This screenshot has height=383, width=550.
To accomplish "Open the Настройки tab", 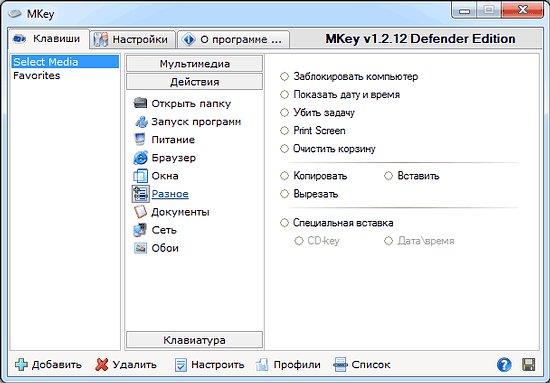I will [x=132, y=39].
